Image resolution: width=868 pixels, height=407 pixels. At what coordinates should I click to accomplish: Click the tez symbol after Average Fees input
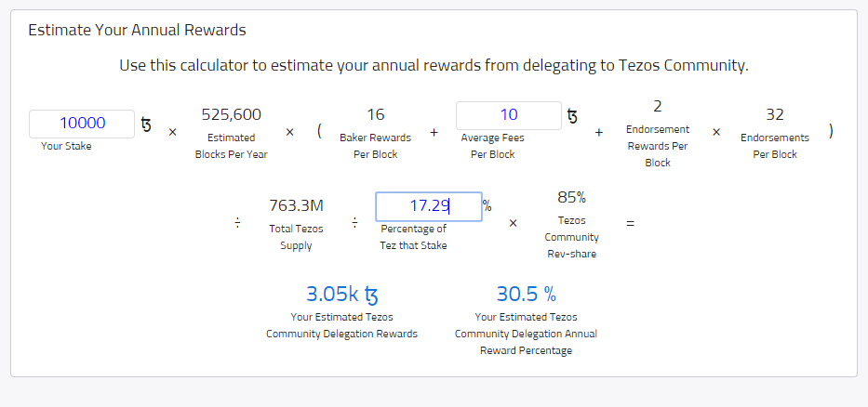[x=571, y=116]
